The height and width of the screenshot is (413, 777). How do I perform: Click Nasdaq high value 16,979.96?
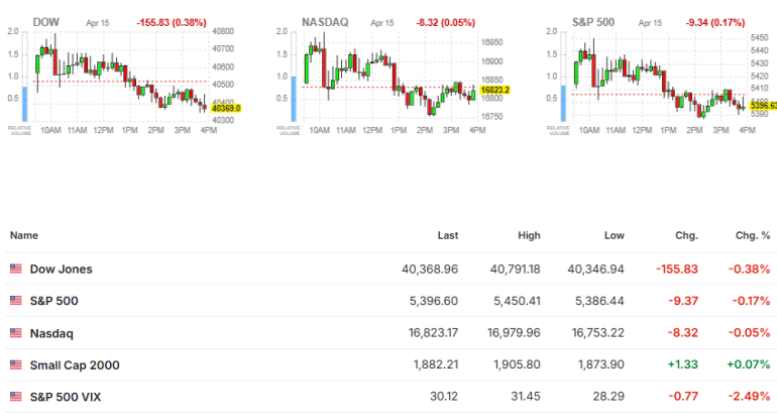pyautogui.click(x=514, y=333)
